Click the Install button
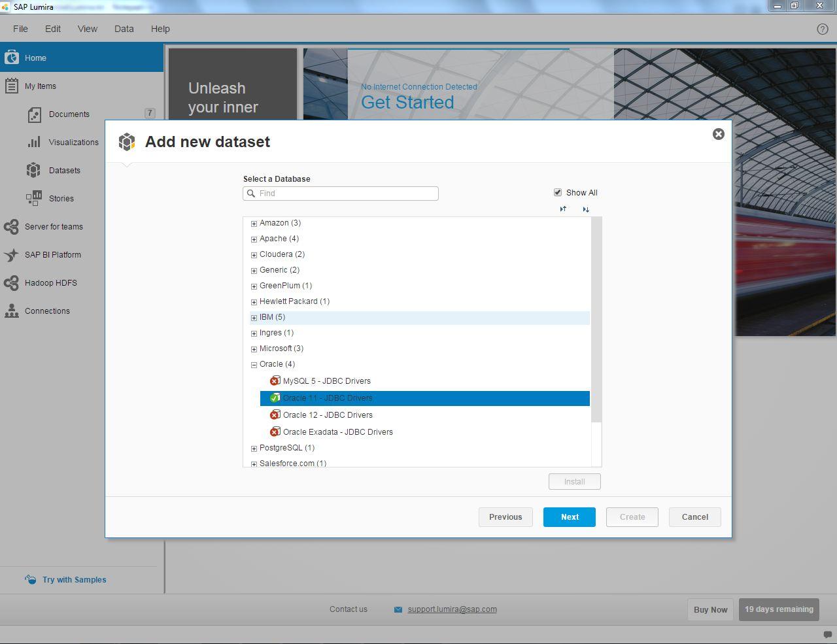This screenshot has width=837, height=644. 575,482
